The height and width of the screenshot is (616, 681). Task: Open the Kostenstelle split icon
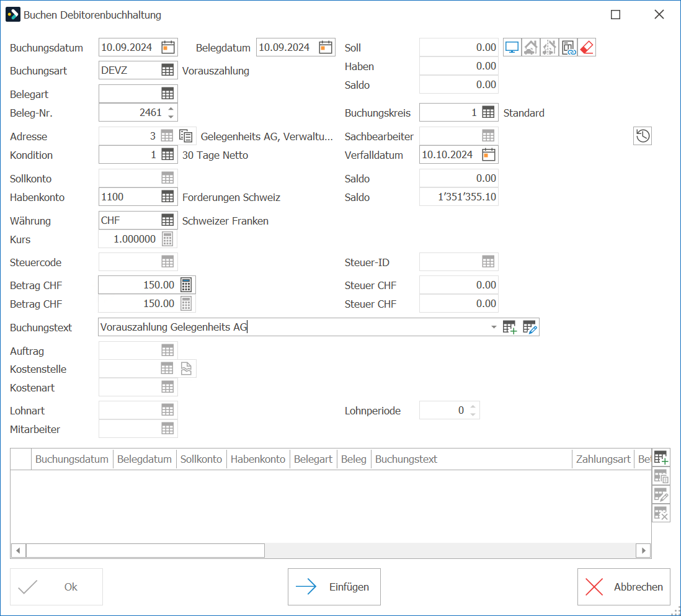click(x=186, y=369)
